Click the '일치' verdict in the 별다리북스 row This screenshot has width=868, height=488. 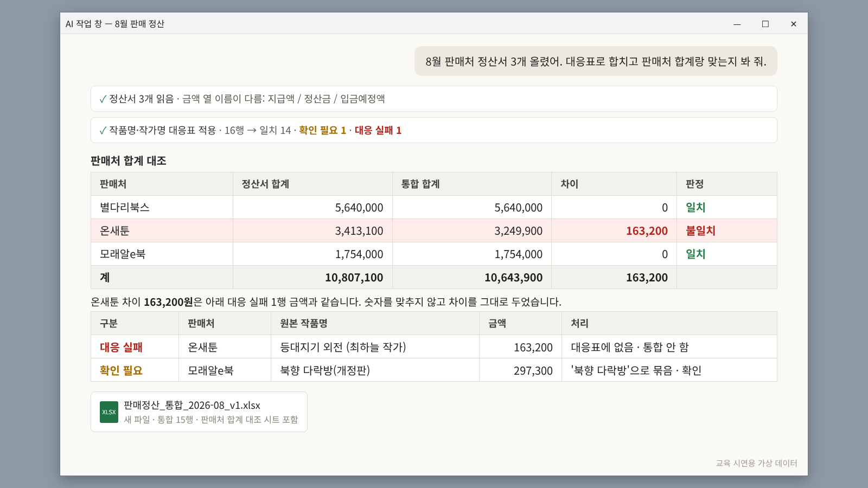pyautogui.click(x=695, y=207)
